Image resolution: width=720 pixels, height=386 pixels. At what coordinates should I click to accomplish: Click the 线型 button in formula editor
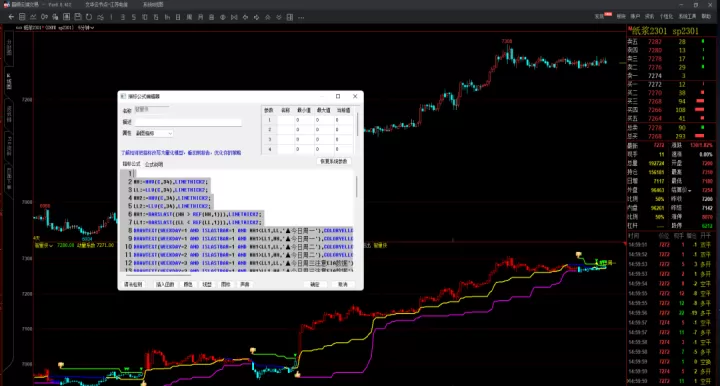pos(207,285)
